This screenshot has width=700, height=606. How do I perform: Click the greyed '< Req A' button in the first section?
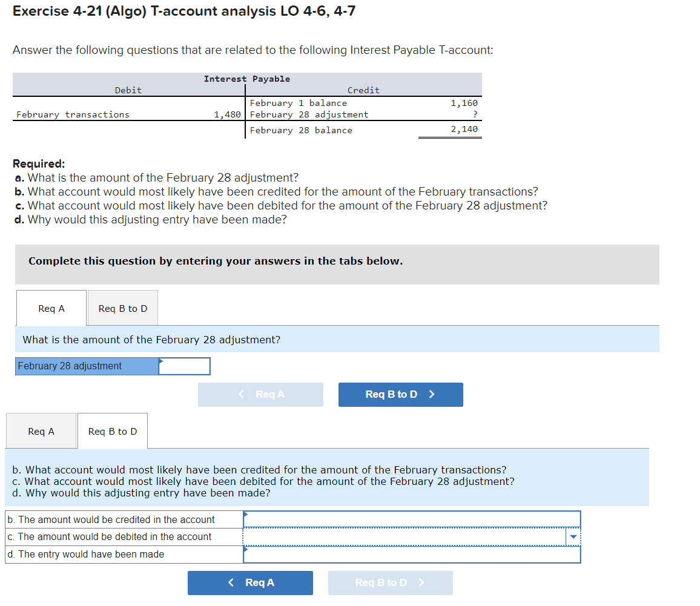pos(260,395)
